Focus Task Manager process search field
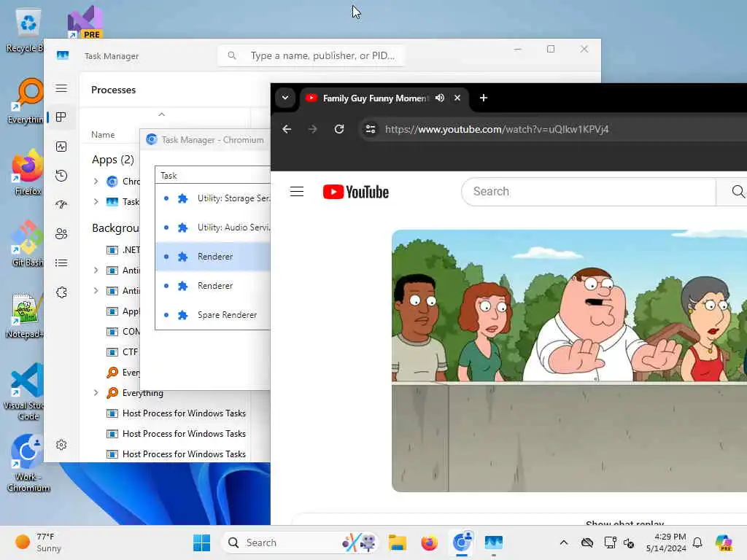Viewport: 747px width, 560px height. 311,55
